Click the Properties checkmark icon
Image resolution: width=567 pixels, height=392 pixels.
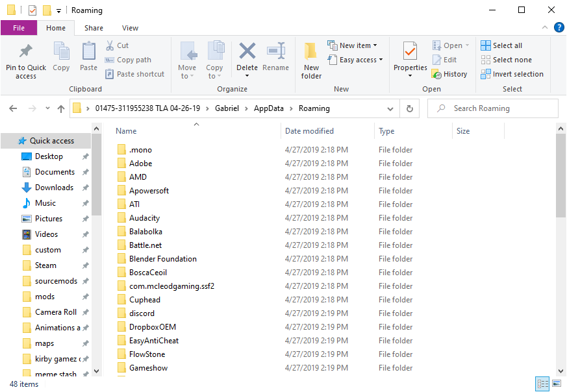click(410, 51)
